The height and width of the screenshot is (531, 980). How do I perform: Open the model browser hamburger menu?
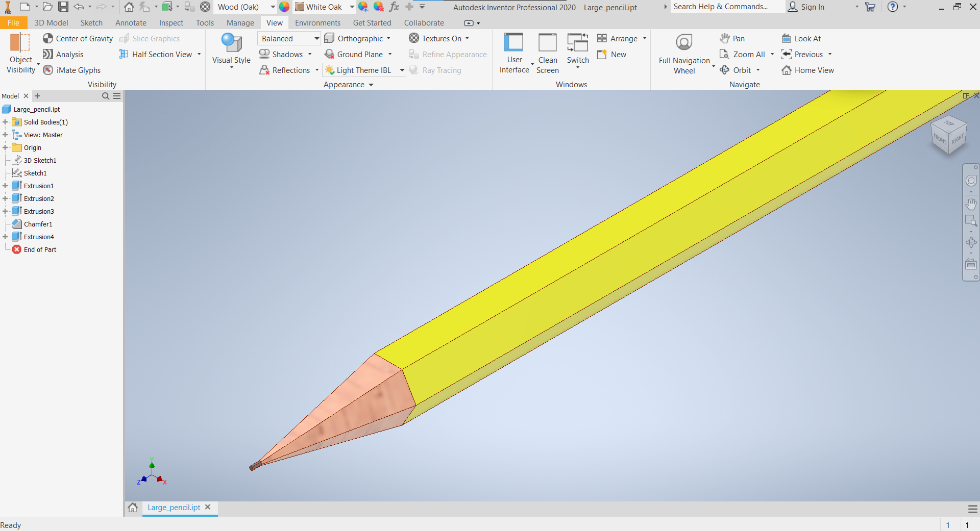pyautogui.click(x=117, y=96)
